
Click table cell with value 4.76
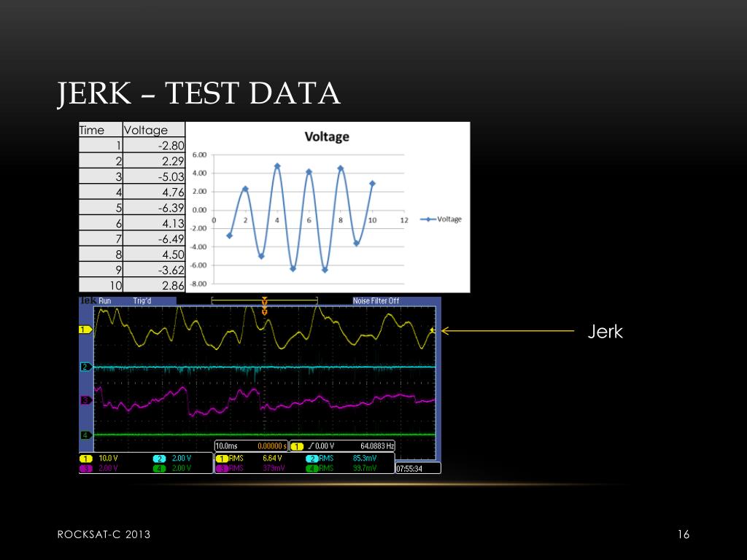[154, 192]
